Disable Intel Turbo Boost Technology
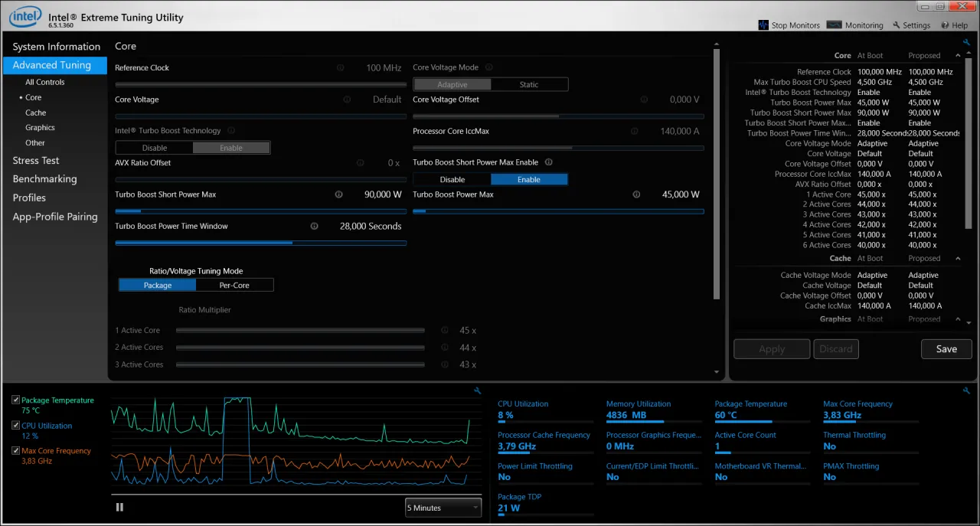 (x=154, y=147)
